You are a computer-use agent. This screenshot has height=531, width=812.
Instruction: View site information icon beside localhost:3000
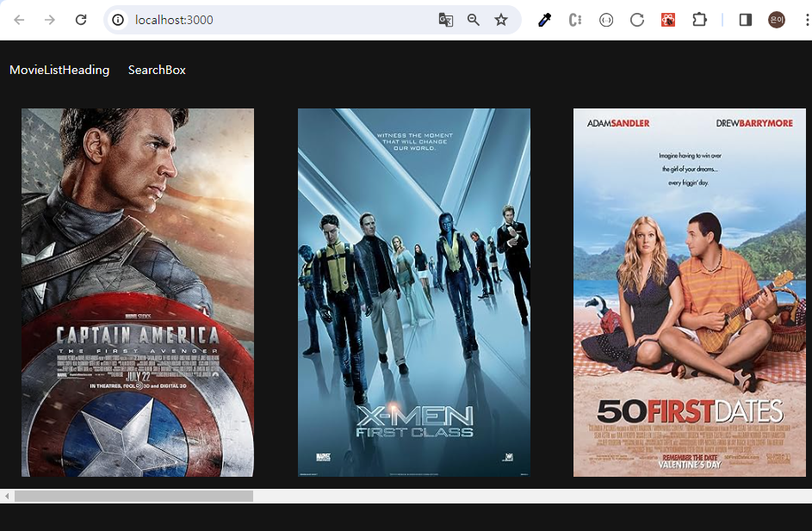(x=118, y=20)
